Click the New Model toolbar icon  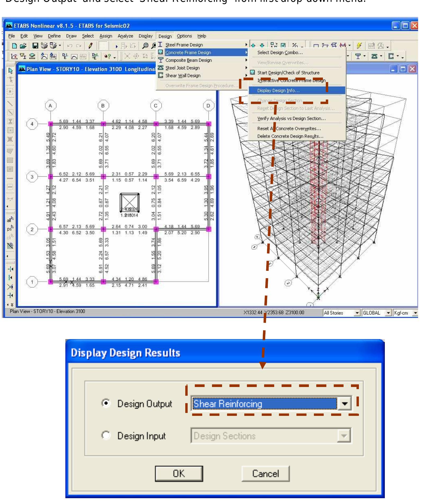tap(15, 46)
